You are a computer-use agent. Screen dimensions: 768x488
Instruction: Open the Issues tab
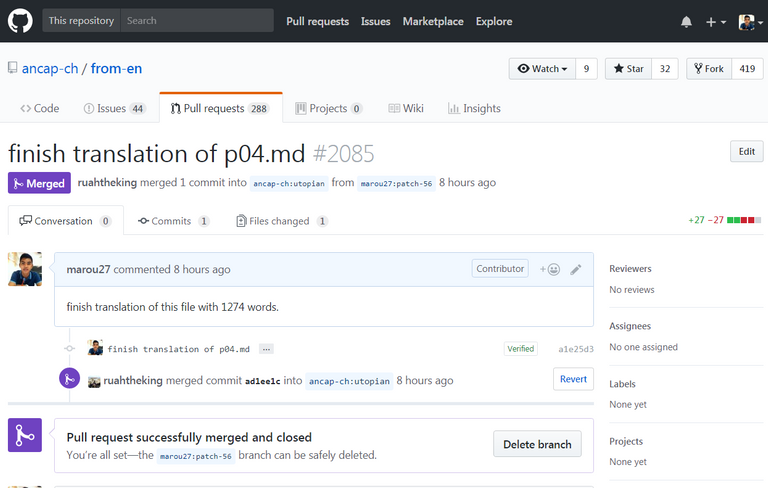click(115, 108)
